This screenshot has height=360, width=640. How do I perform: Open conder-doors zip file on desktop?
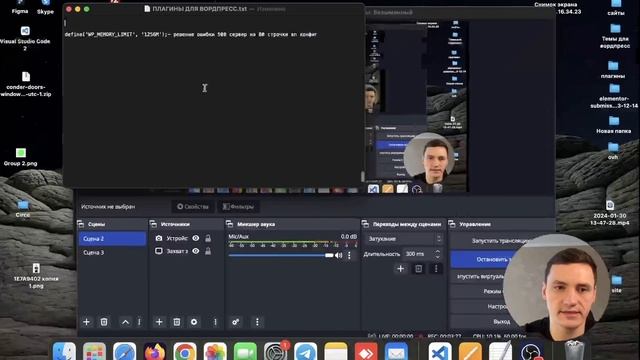26,84
